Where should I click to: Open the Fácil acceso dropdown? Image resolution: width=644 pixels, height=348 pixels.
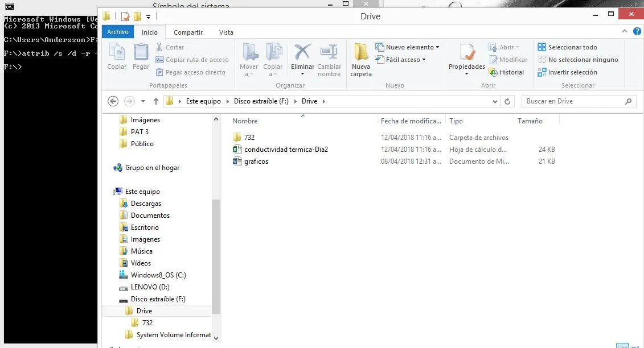[x=400, y=60]
